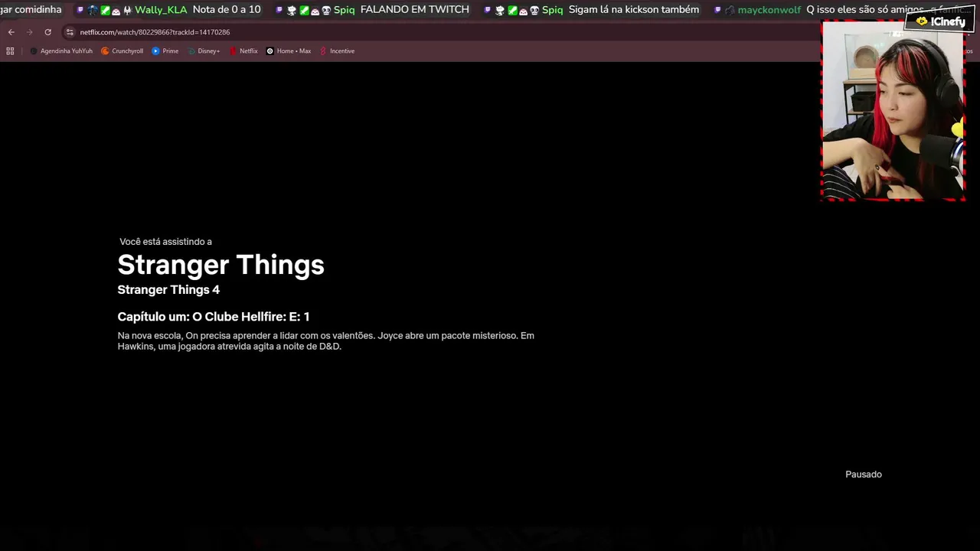
Task: Open the Prime bookmark
Action: pyautogui.click(x=165, y=51)
